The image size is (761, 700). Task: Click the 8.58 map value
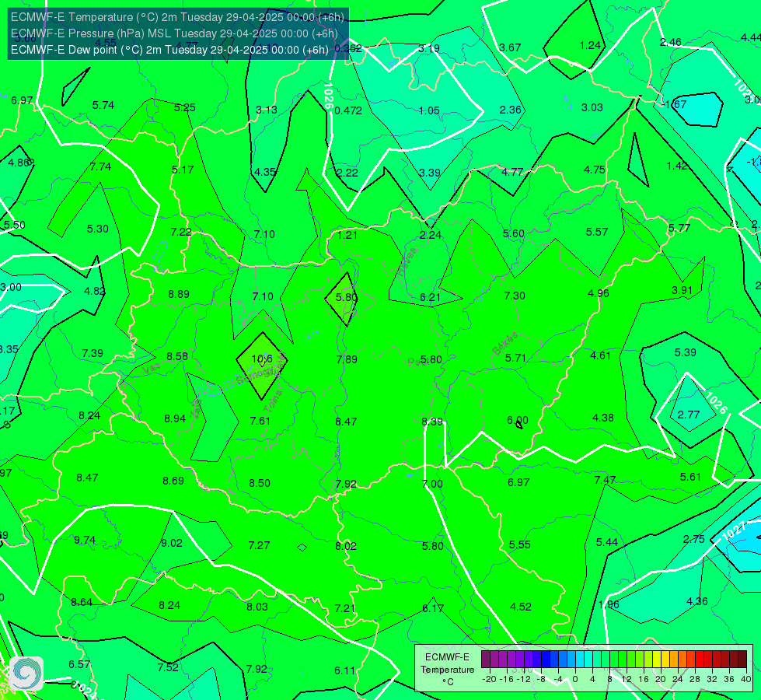pos(177,356)
